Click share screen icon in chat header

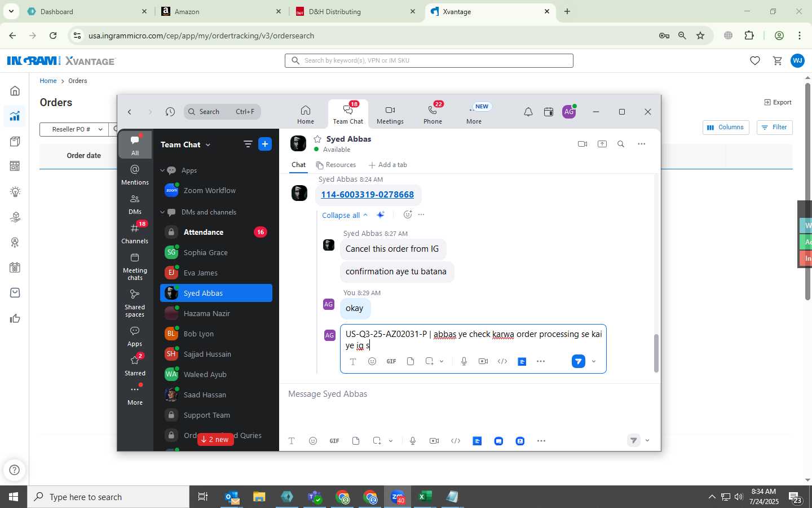pos(602,144)
